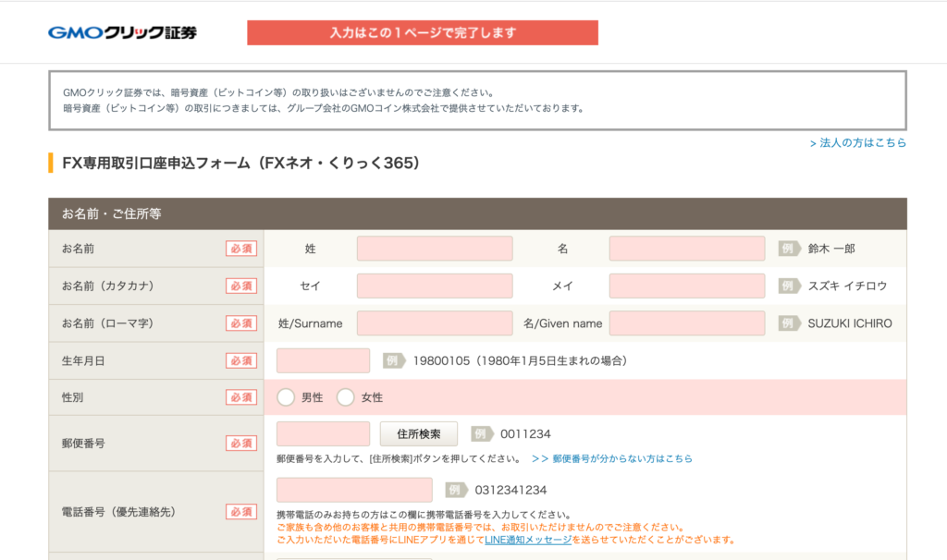Screen dimensions: 947x560
Task: Focus the 姓/Surname romaji input field
Action: tap(435, 323)
